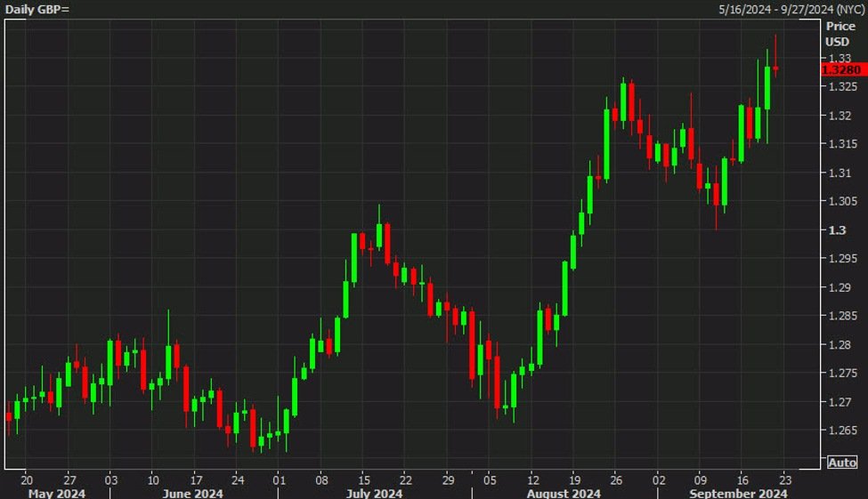868x499 pixels.
Task: Click the Auto scale button
Action: click(x=841, y=462)
